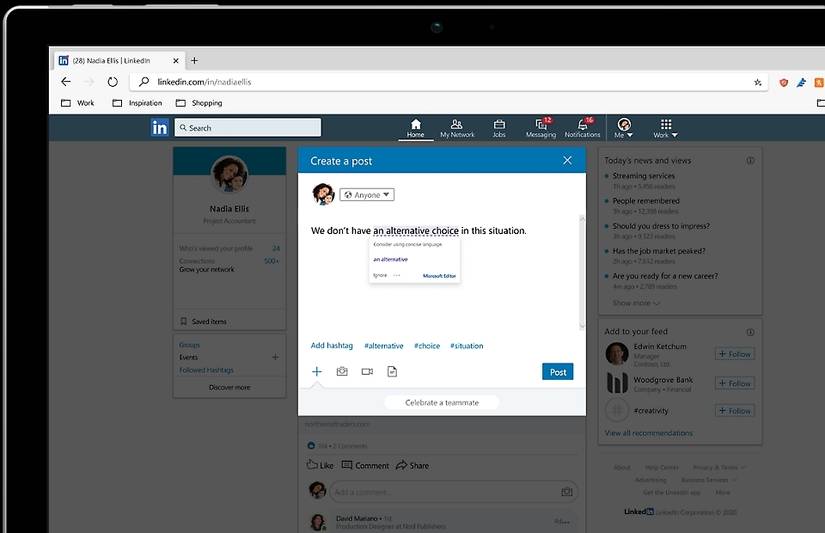This screenshot has height=533, width=825.
Task: Open the Work bookmarks folder
Action: (78, 103)
